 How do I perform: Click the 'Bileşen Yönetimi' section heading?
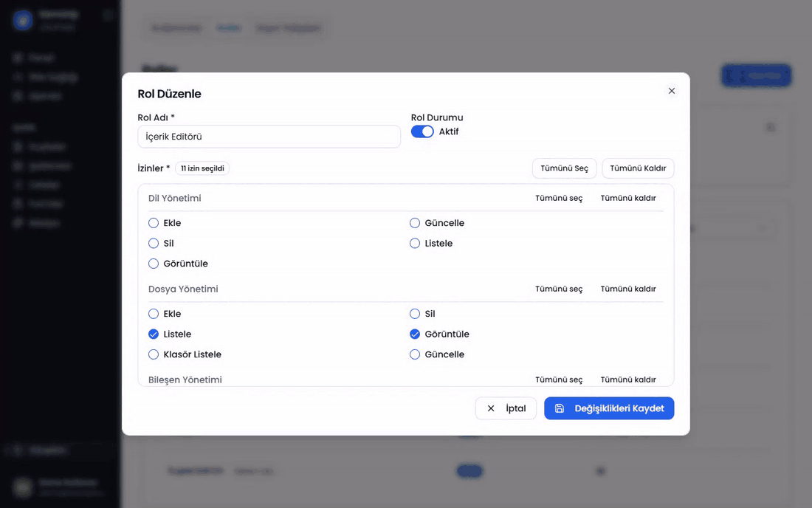[185, 380]
